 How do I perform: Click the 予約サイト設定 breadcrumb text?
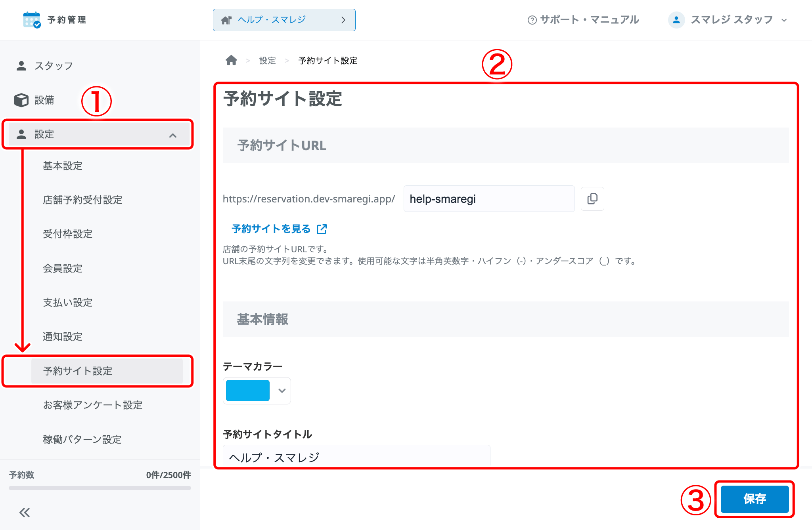coord(328,61)
